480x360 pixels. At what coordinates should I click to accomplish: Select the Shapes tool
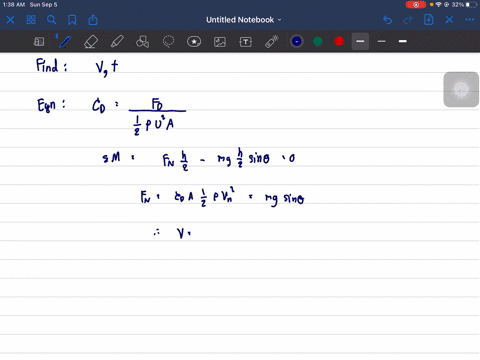pos(142,42)
